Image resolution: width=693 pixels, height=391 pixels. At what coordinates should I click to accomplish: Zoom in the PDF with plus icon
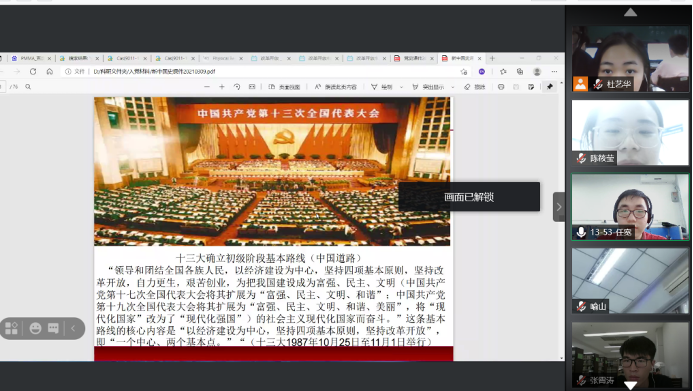coord(222,87)
